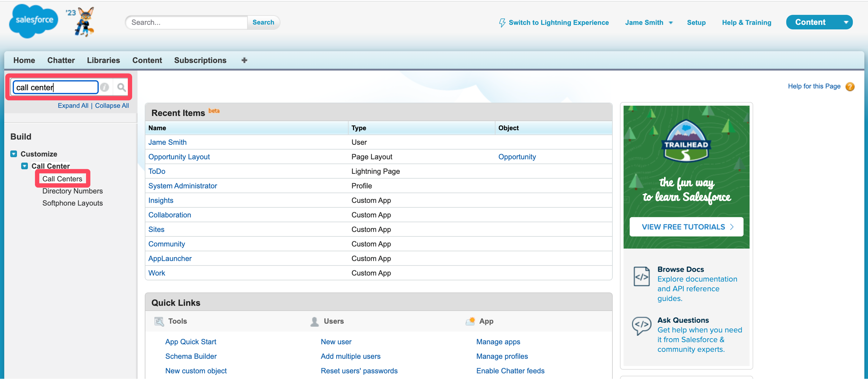Click Manage apps link
Screen dimensions: 868x380
pyautogui.click(x=498, y=342)
